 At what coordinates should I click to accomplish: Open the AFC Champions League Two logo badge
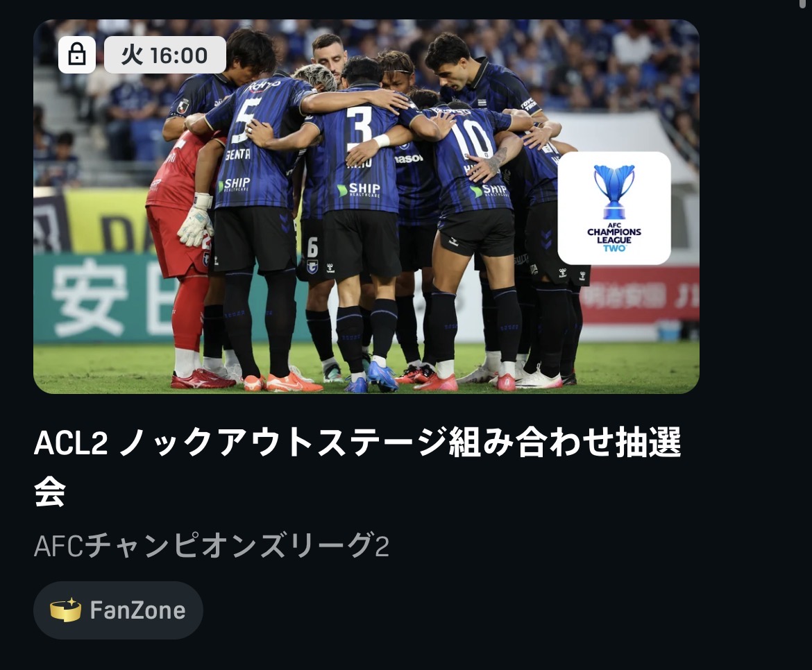pos(614,208)
